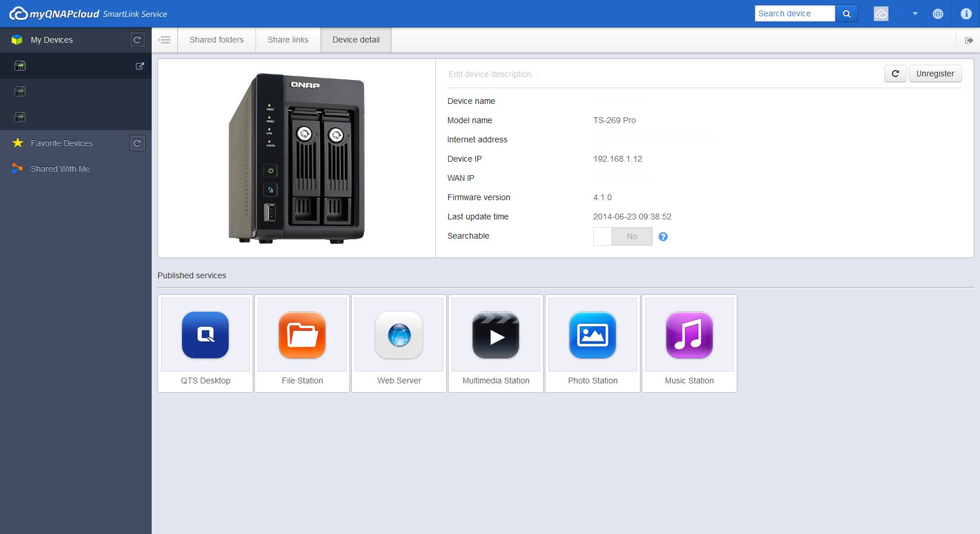Refresh the Favorite Devices list
This screenshot has height=534, width=980.
tap(137, 143)
